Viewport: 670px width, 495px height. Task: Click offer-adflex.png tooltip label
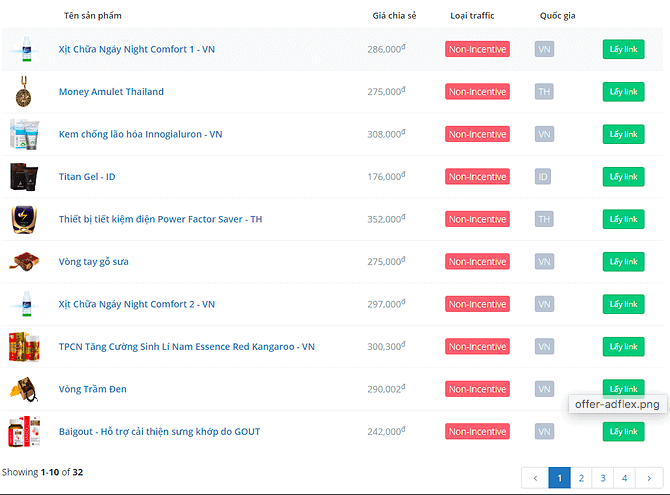coord(617,404)
